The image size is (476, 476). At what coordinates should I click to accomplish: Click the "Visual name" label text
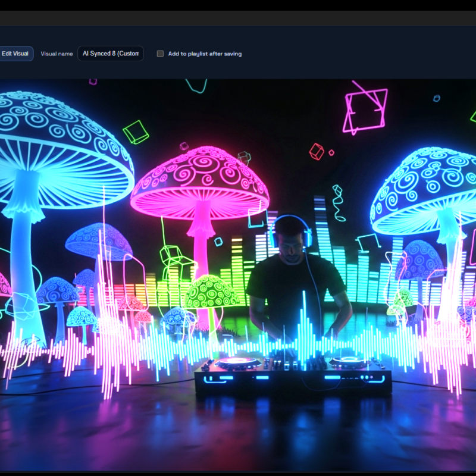click(57, 54)
